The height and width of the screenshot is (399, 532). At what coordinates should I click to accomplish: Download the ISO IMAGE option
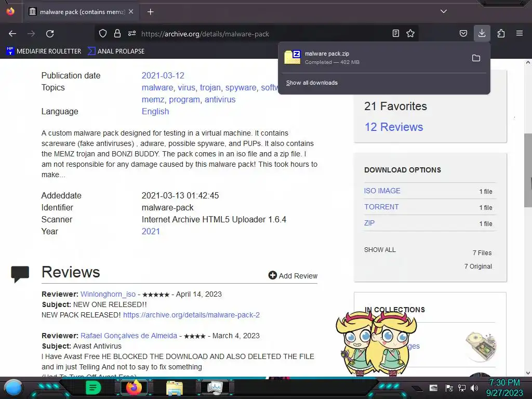click(382, 191)
